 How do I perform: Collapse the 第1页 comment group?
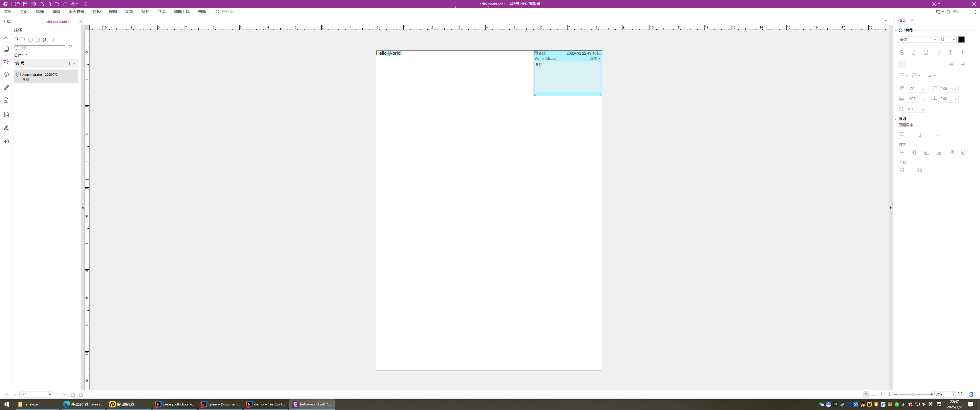pos(73,63)
